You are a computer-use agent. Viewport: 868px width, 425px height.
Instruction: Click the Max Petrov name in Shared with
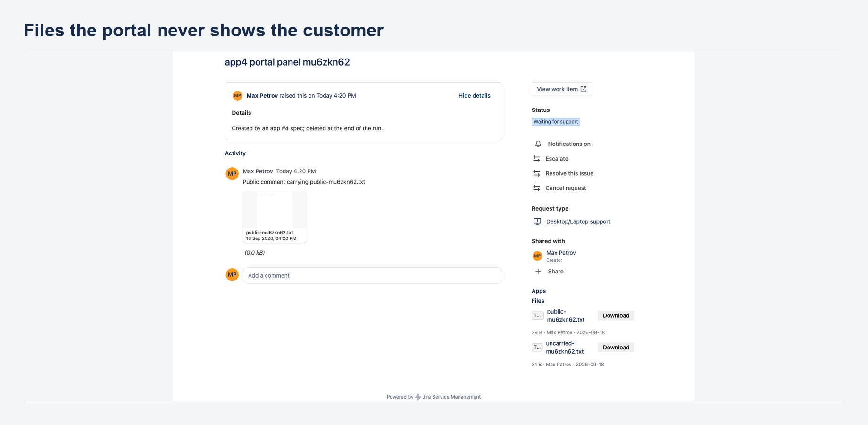point(561,253)
